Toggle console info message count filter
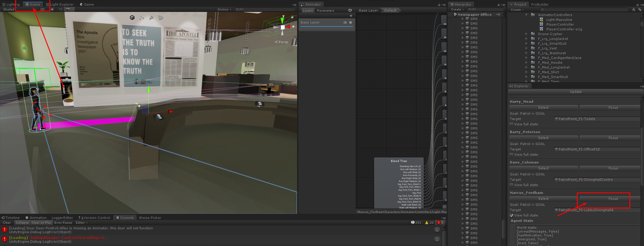The height and width of the screenshot is (246, 644). [416, 222]
